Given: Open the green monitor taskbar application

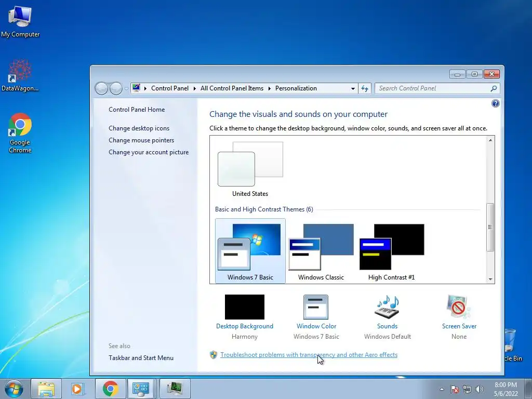Looking at the screenshot, I should click(x=175, y=389).
